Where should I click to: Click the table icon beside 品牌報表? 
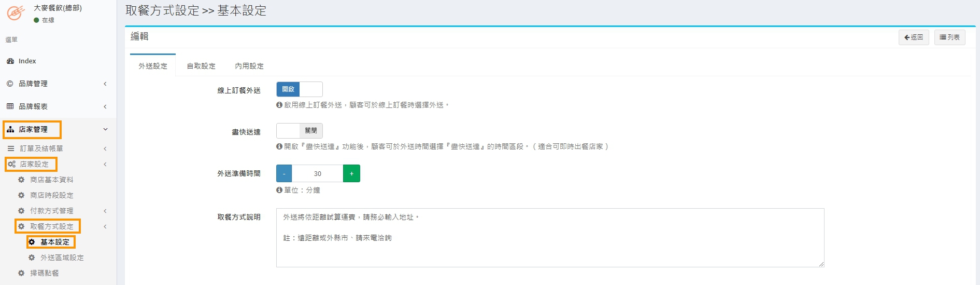pos(10,106)
